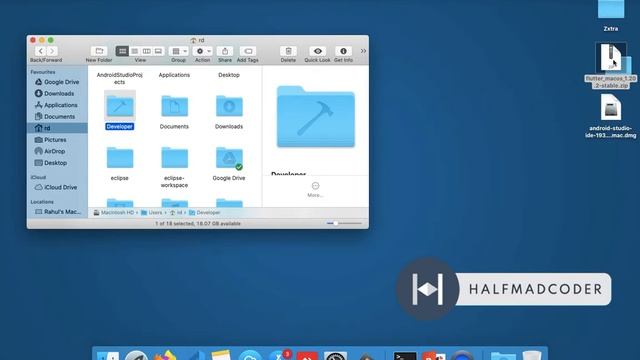Click Get Info toolbar icon
640x360 pixels.
pyautogui.click(x=343, y=51)
